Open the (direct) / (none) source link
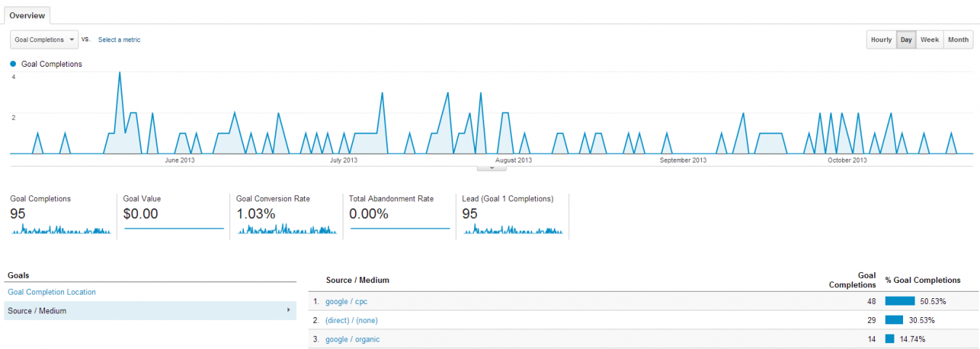Screen dimensions: 980x349 click(351, 320)
